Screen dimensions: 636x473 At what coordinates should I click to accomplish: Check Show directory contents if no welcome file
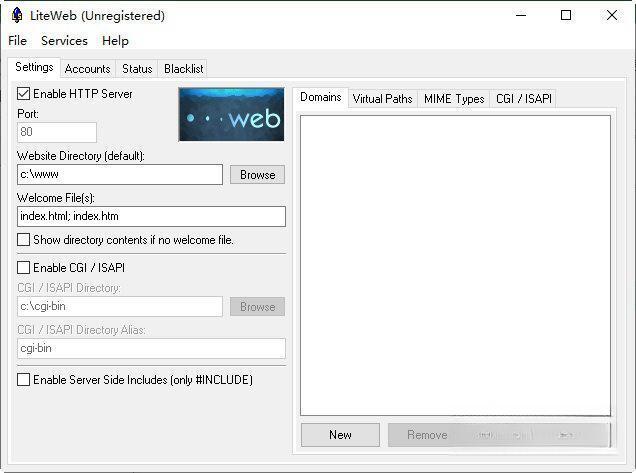pyautogui.click(x=24, y=240)
